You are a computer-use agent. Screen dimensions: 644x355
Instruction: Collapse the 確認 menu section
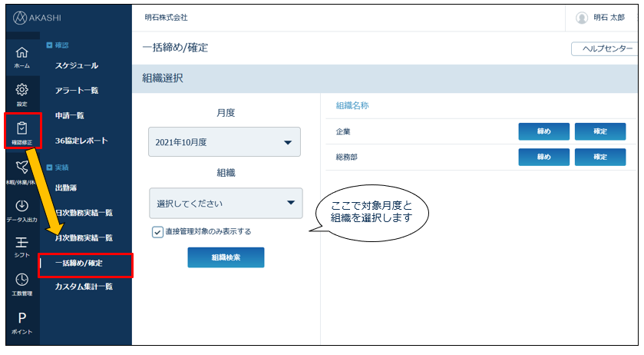49,45
